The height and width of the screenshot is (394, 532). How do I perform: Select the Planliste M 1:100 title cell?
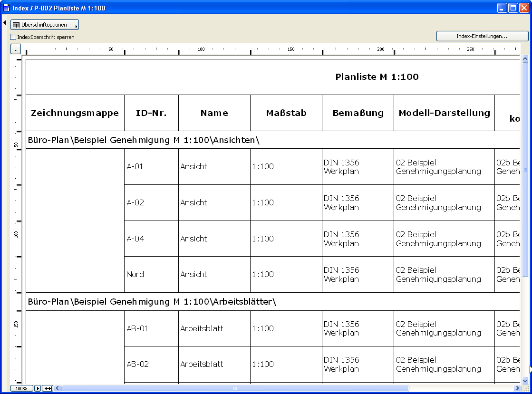pos(273,77)
